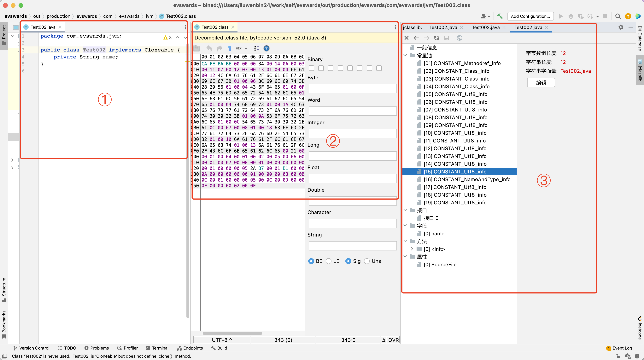Click the Event Log button
Viewport: 644px width, 360px height.
click(619, 348)
